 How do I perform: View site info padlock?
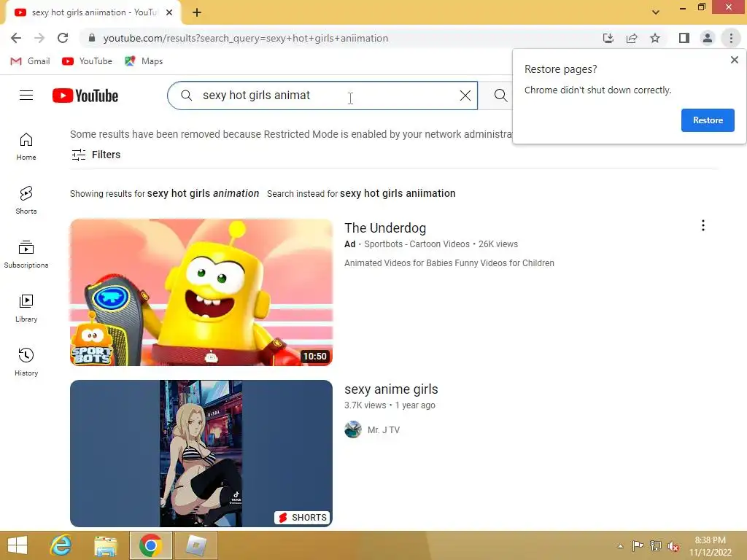tap(93, 38)
